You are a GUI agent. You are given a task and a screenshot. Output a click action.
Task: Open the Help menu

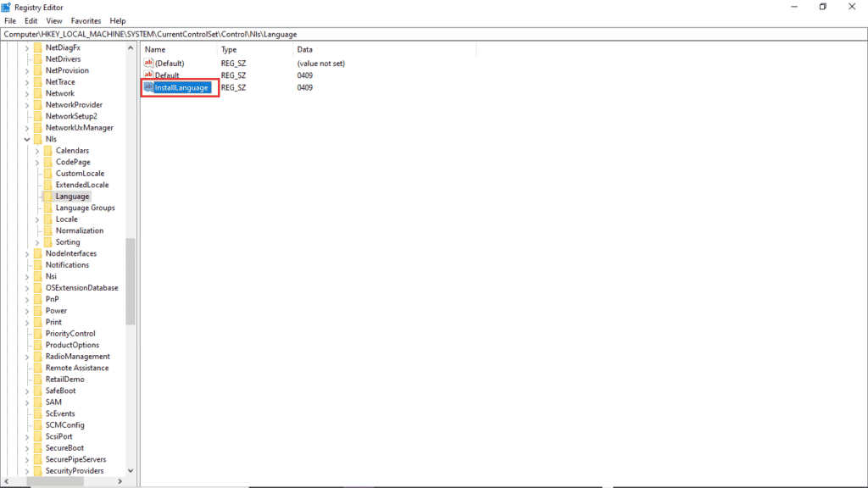click(x=117, y=20)
